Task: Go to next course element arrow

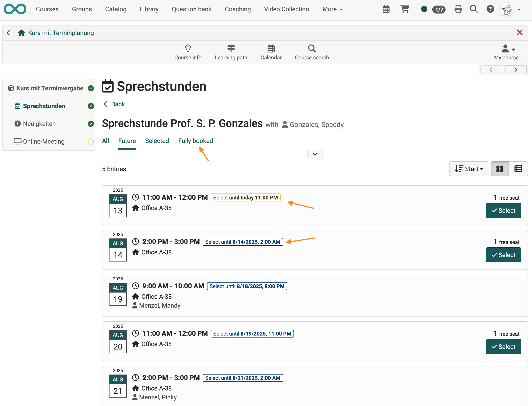Action: [516, 70]
